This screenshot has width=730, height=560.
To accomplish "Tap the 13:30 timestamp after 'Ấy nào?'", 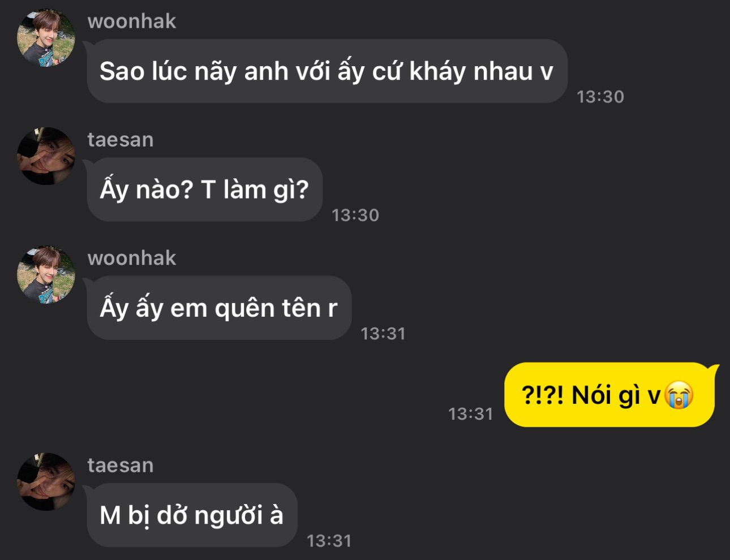I will 355,215.
